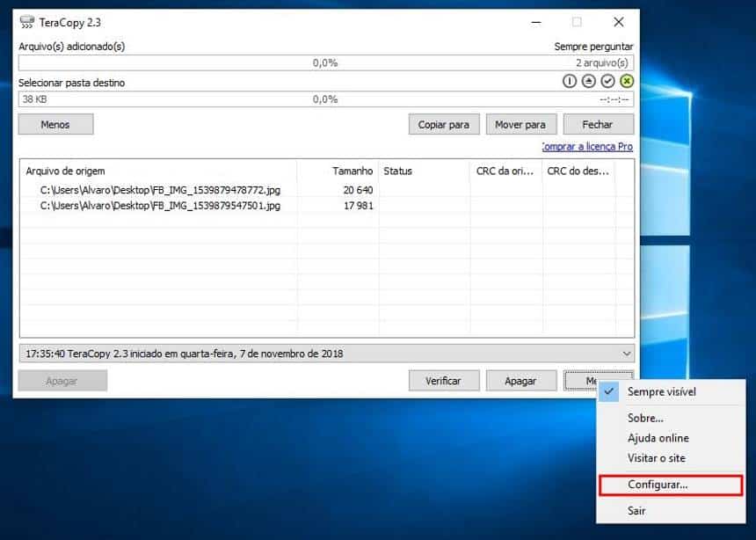
Task: Click the Status column header
Action: [425, 171]
